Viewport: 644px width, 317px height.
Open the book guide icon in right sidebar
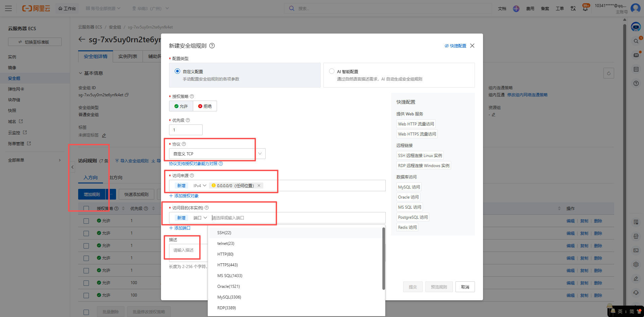click(x=636, y=55)
